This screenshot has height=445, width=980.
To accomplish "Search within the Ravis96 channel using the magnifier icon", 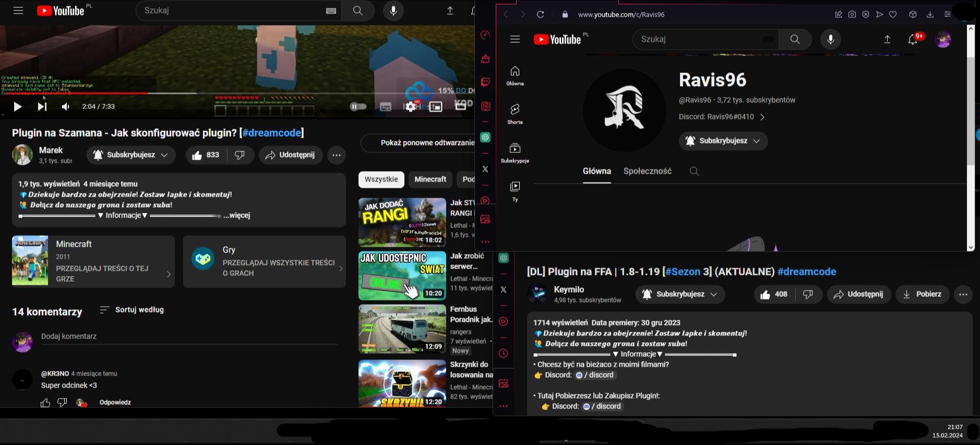I will point(694,171).
